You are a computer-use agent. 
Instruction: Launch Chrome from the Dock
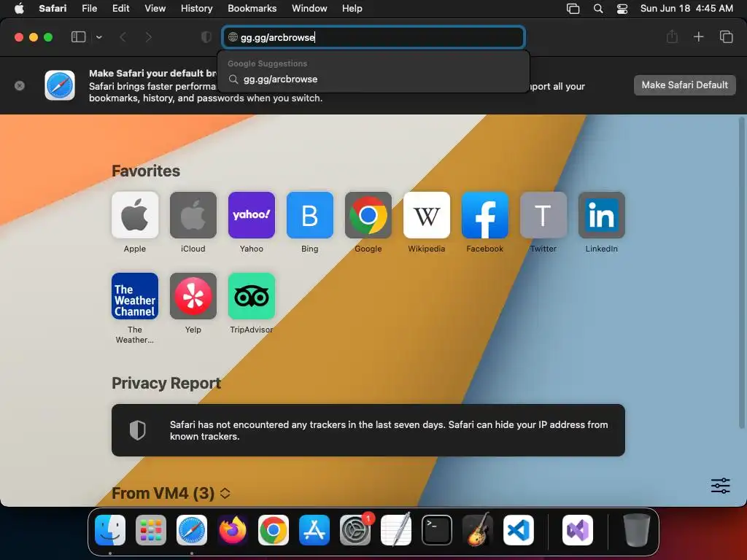click(274, 530)
